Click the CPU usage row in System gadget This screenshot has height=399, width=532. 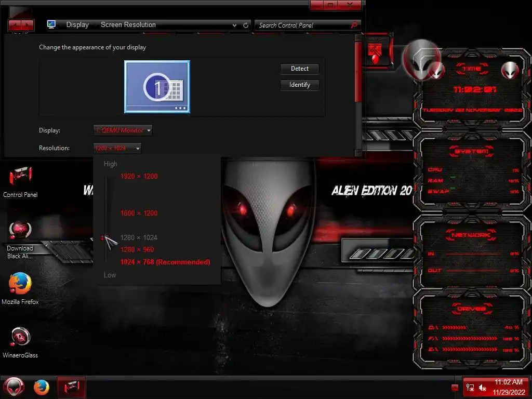[473, 170]
